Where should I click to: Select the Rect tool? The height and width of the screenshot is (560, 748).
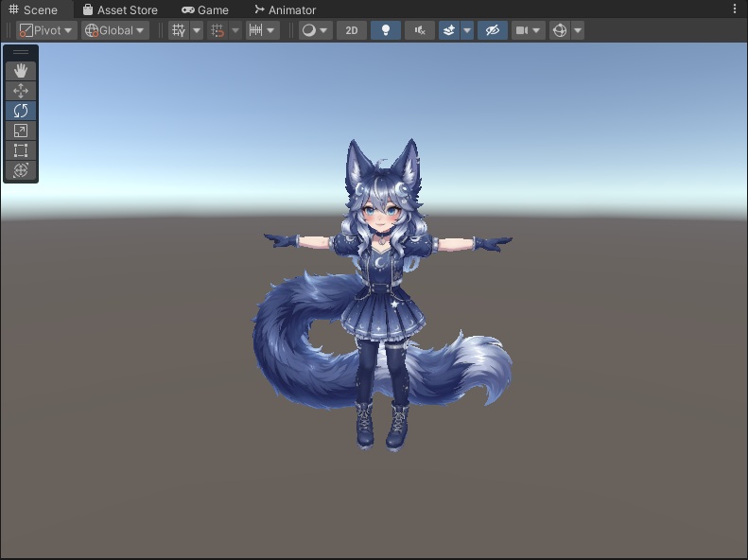click(21, 150)
